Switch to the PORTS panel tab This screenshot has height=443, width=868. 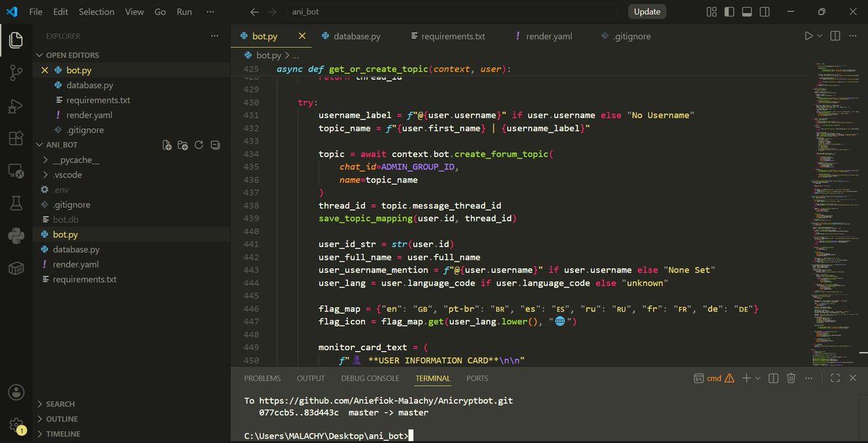click(477, 378)
